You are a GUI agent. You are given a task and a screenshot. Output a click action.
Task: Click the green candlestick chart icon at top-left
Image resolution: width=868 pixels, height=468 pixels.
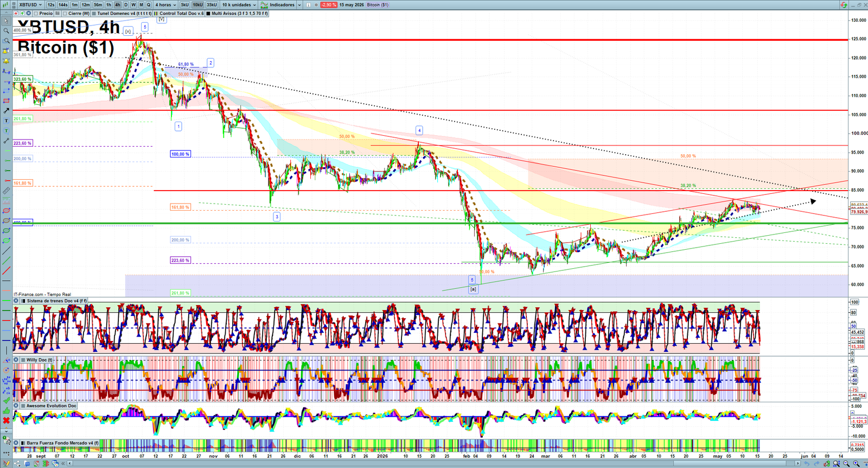click(x=5, y=5)
